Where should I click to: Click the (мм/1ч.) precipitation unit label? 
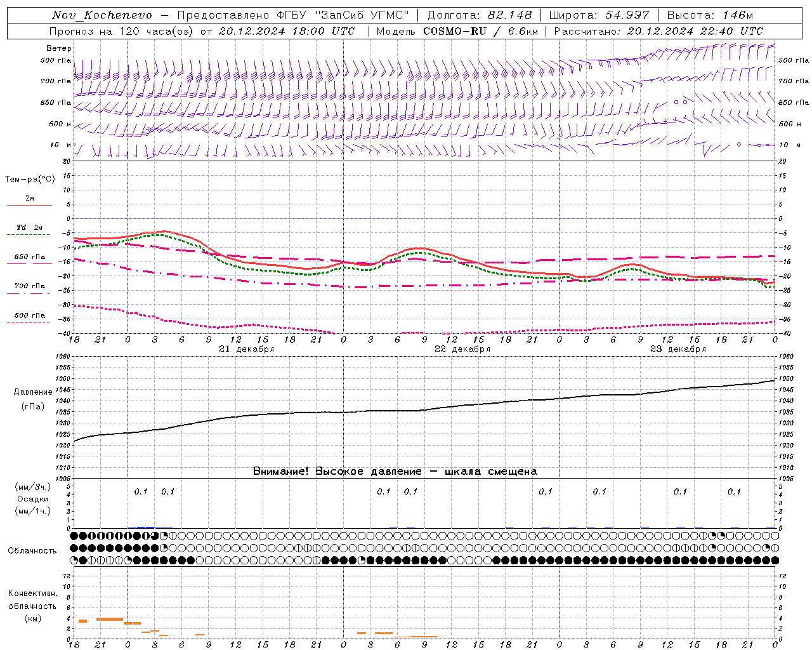click(x=33, y=511)
